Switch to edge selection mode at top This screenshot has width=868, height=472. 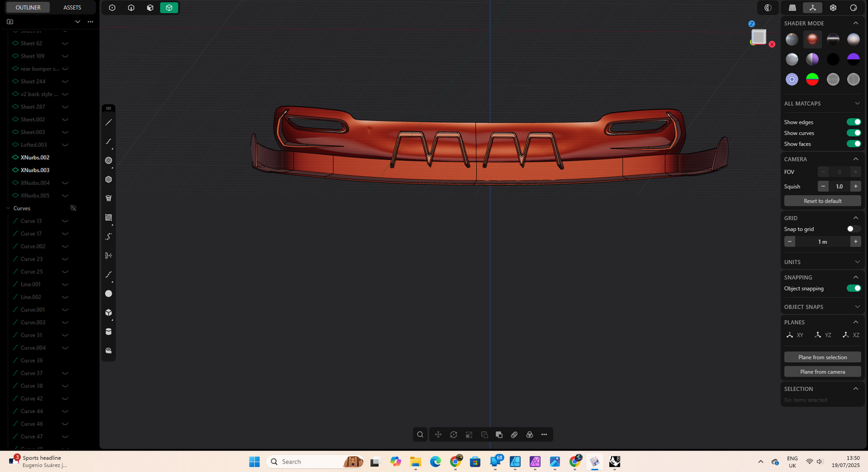coord(131,7)
